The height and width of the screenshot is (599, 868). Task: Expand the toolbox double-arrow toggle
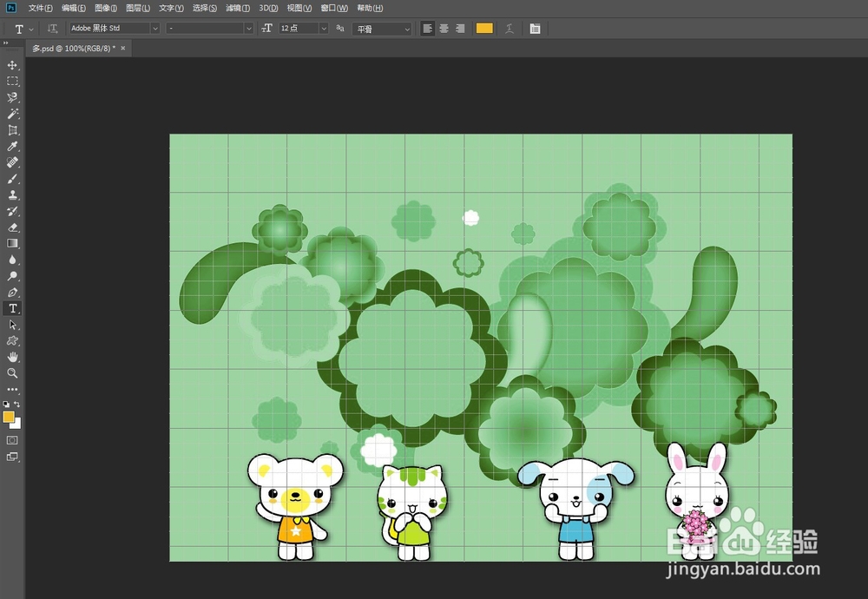tap(5, 43)
